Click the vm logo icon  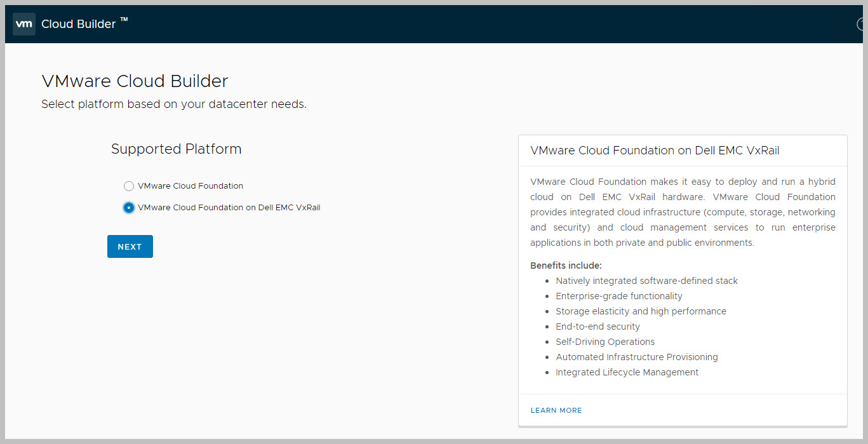24,24
